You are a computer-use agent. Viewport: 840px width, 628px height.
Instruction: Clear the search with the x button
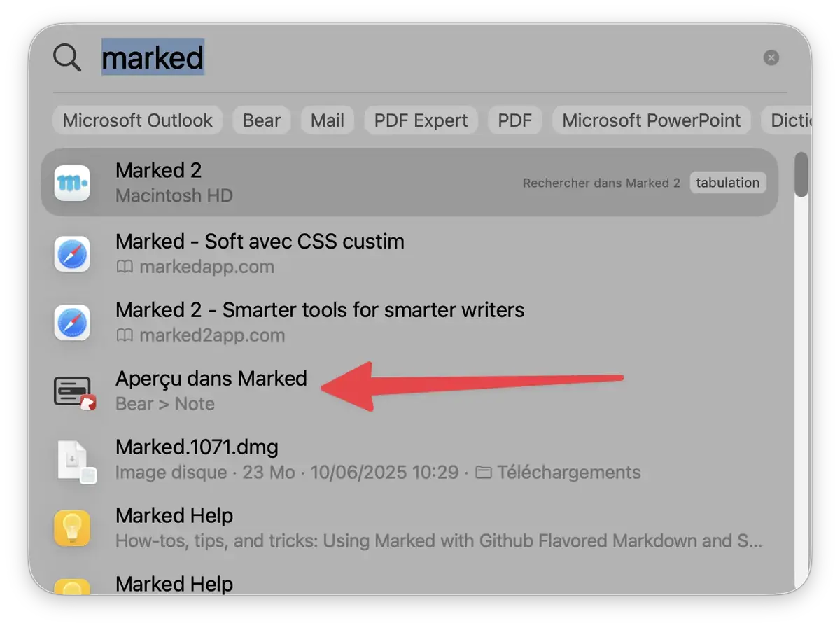(771, 57)
